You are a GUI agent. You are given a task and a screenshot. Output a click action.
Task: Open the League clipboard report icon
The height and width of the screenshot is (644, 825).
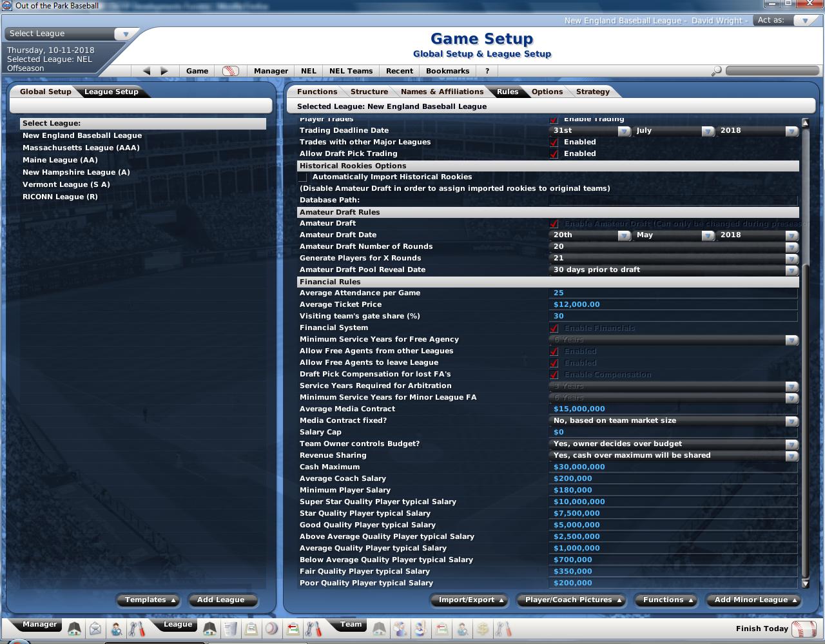click(x=251, y=629)
